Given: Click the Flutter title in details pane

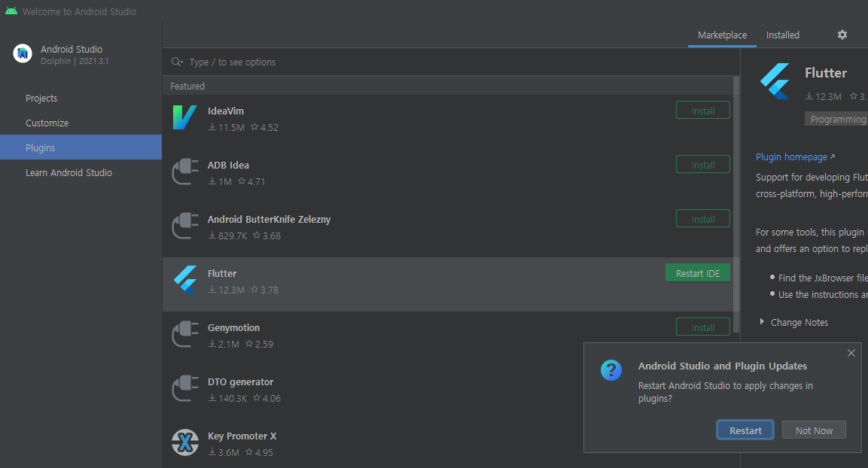Looking at the screenshot, I should point(825,73).
